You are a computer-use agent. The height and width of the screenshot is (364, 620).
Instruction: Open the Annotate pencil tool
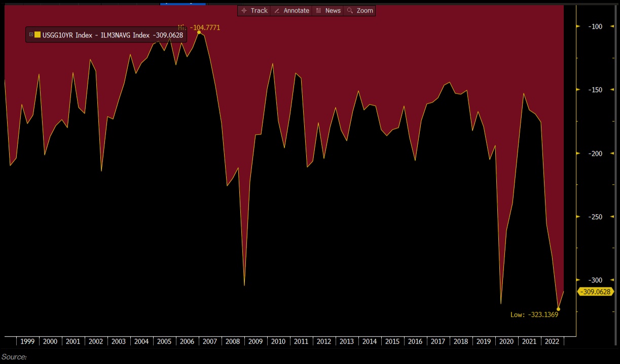pos(291,11)
